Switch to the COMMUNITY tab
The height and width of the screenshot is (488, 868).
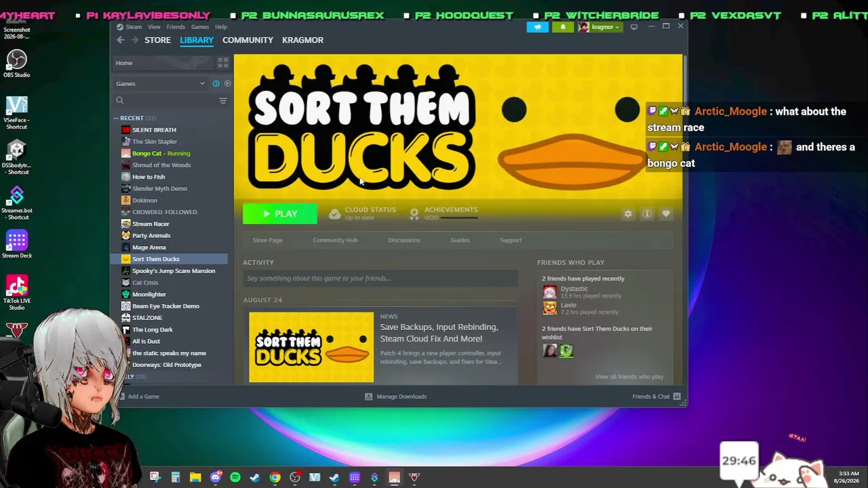pos(248,40)
